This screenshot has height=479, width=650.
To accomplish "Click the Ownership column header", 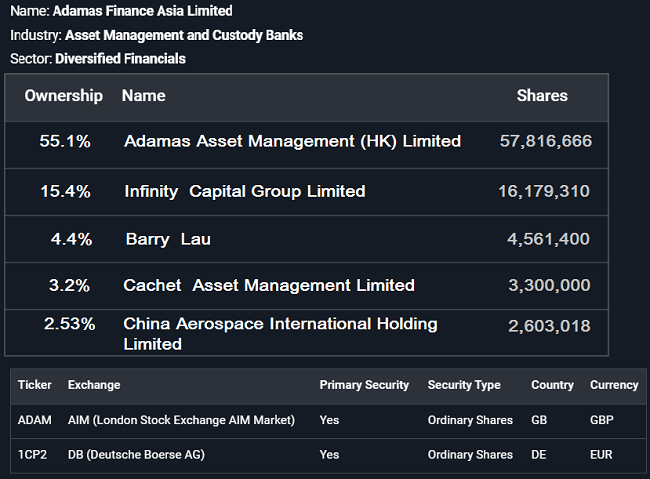I will click(63, 96).
